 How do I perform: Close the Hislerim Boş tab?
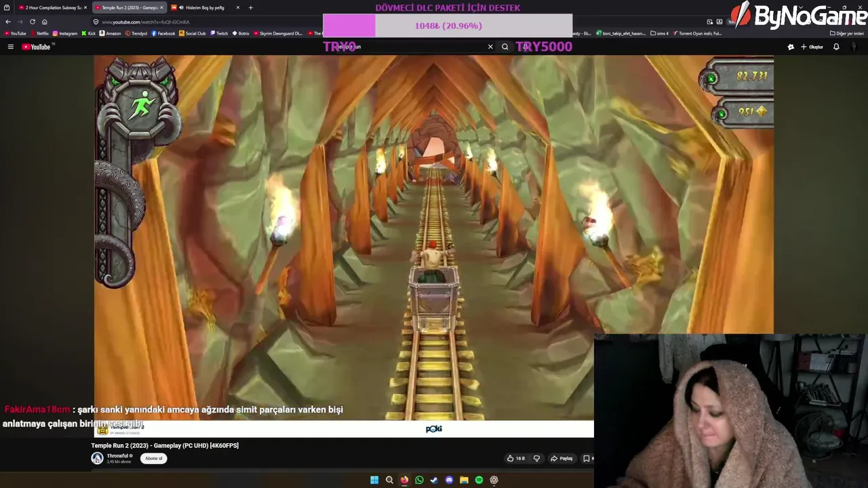point(237,7)
